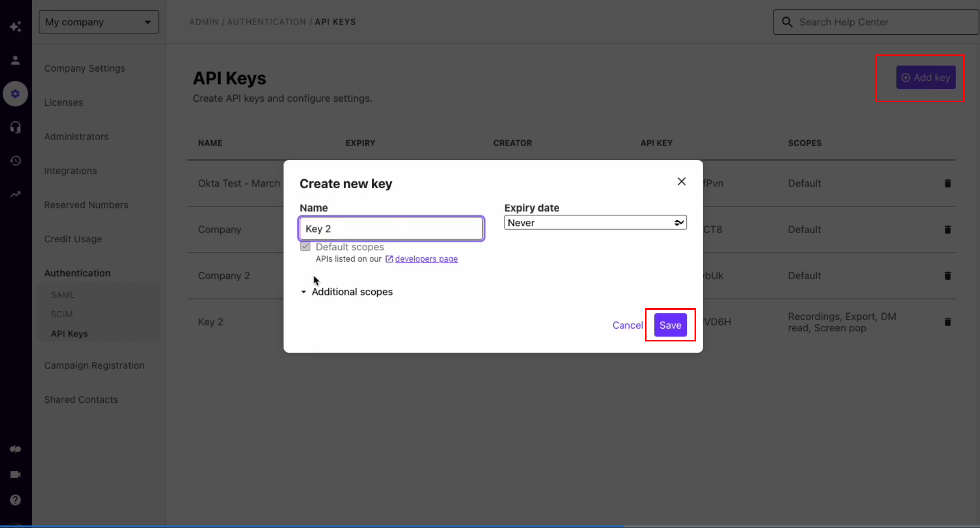Close the Create new key dialog

[x=681, y=181]
